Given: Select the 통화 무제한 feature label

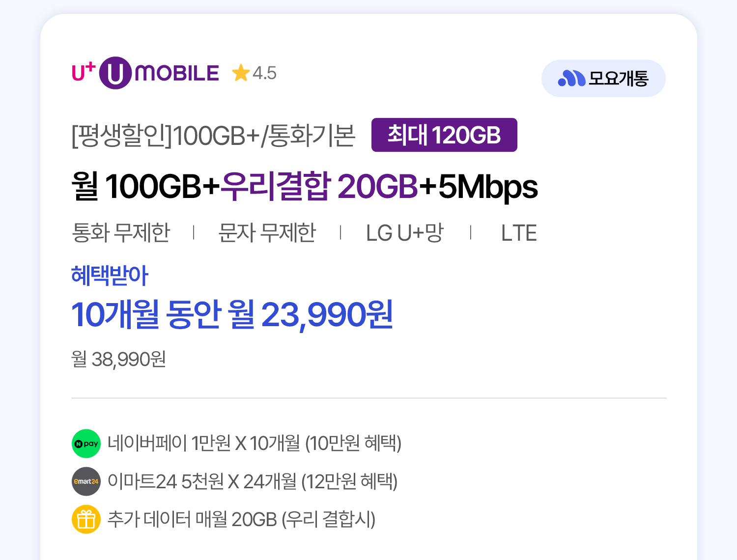Looking at the screenshot, I should 121,232.
